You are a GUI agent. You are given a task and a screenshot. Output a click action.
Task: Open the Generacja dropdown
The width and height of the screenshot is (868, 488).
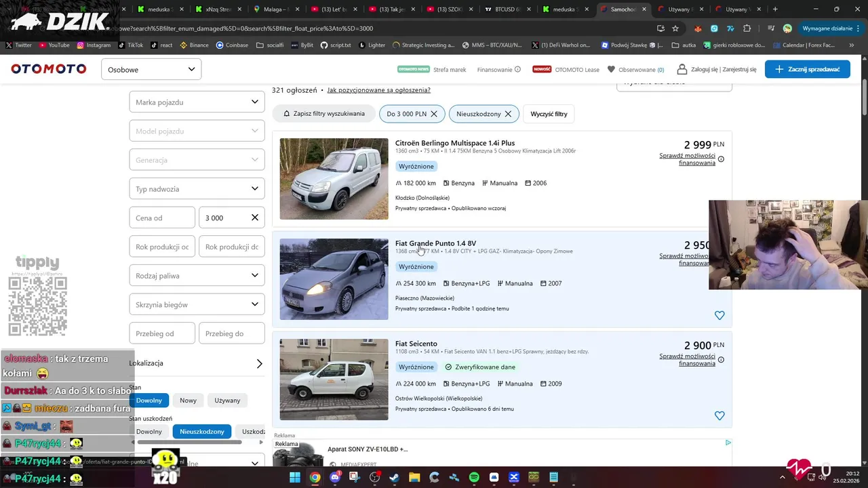(x=197, y=160)
